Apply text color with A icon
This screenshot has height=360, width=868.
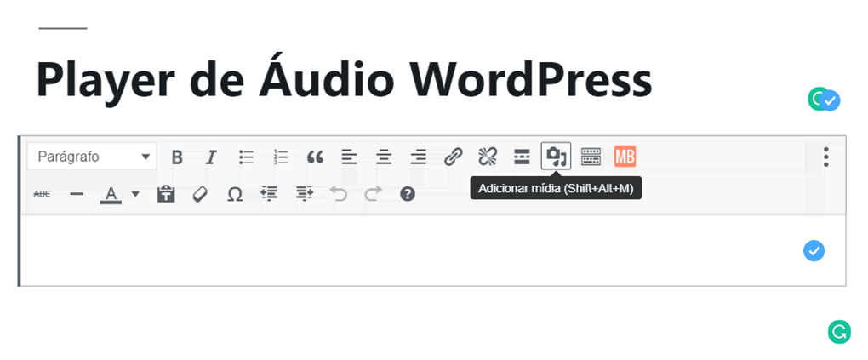tap(111, 194)
